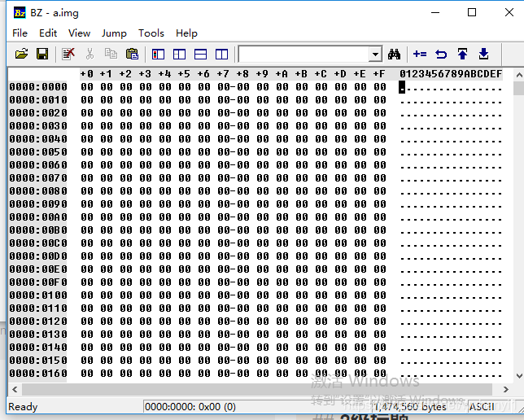This screenshot has height=420, width=524.
Task: Select the first window layout icon
Action: pyautogui.click(x=158, y=55)
